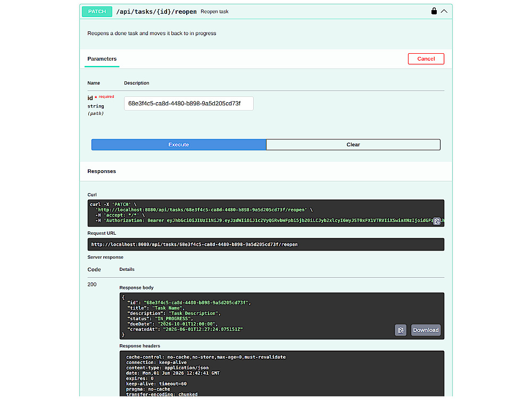Viewport: 532px width, 399px height.
Task: Click the date response header line
Action: coord(173,373)
